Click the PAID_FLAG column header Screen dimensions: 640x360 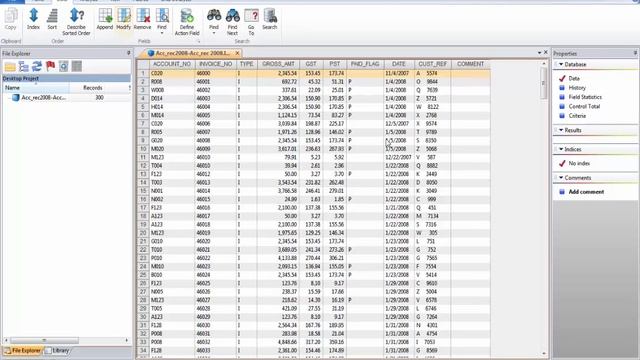pyautogui.click(x=365, y=64)
